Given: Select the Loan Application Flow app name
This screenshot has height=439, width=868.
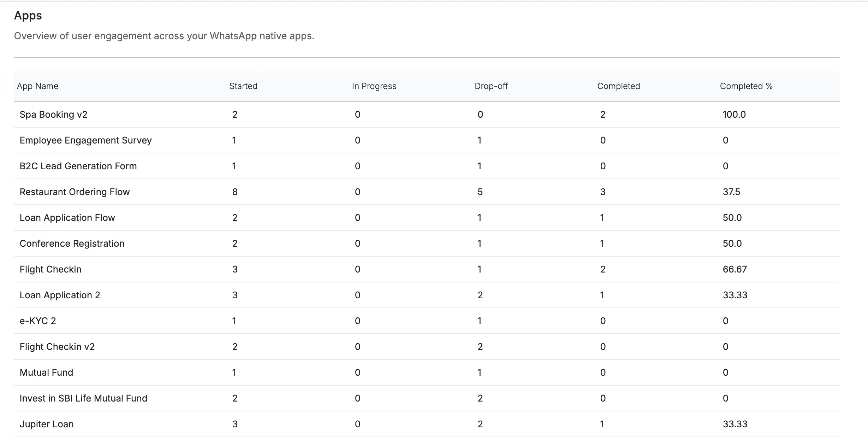Looking at the screenshot, I should click(x=67, y=218).
